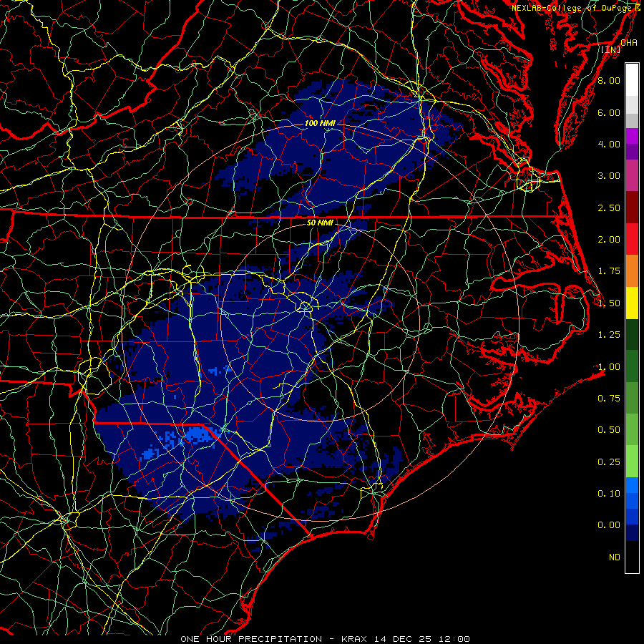The image size is (644, 644).
Task: Pick the magenta legend swatch above 4.00
Action: [x=632, y=136]
